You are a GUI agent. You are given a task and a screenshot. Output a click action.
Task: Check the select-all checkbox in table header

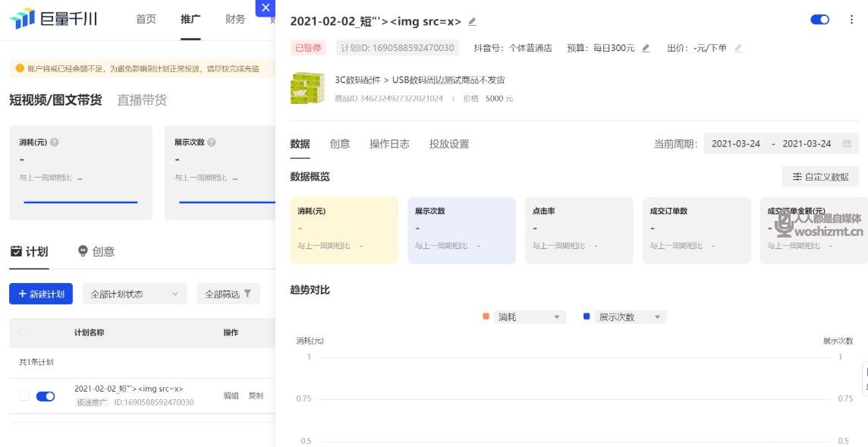point(24,332)
